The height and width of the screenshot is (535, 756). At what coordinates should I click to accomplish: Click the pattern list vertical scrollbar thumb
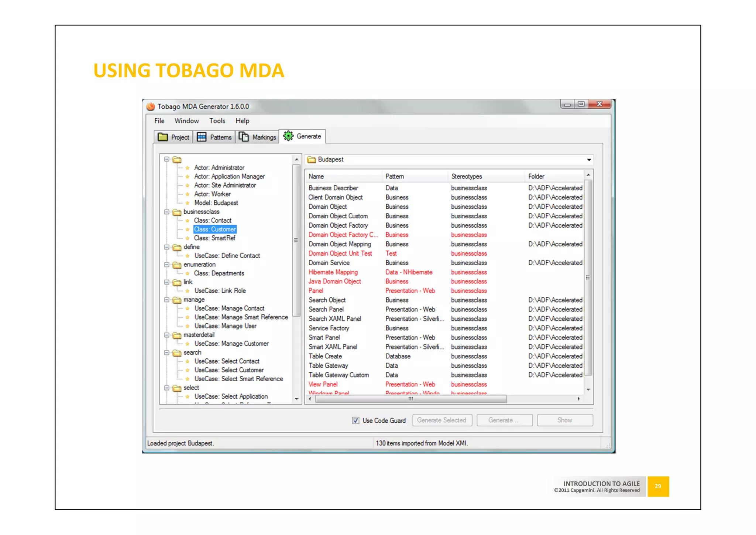(x=588, y=277)
